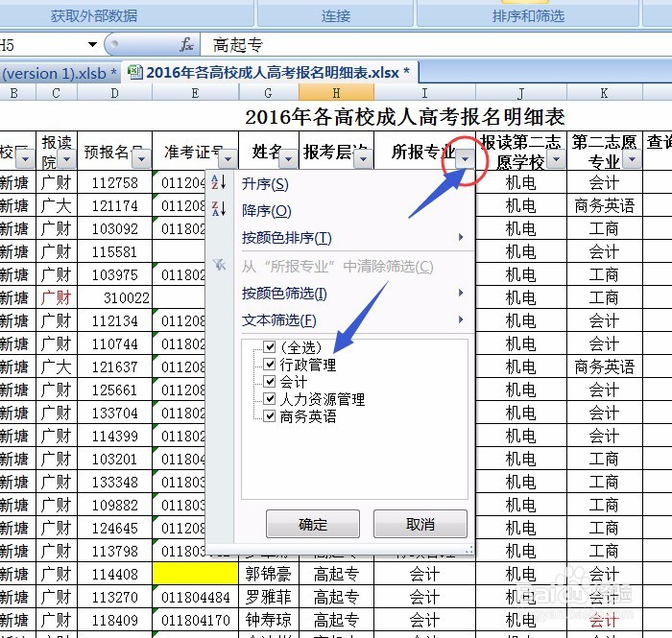Click cell with name 罗雅菲

click(x=268, y=597)
